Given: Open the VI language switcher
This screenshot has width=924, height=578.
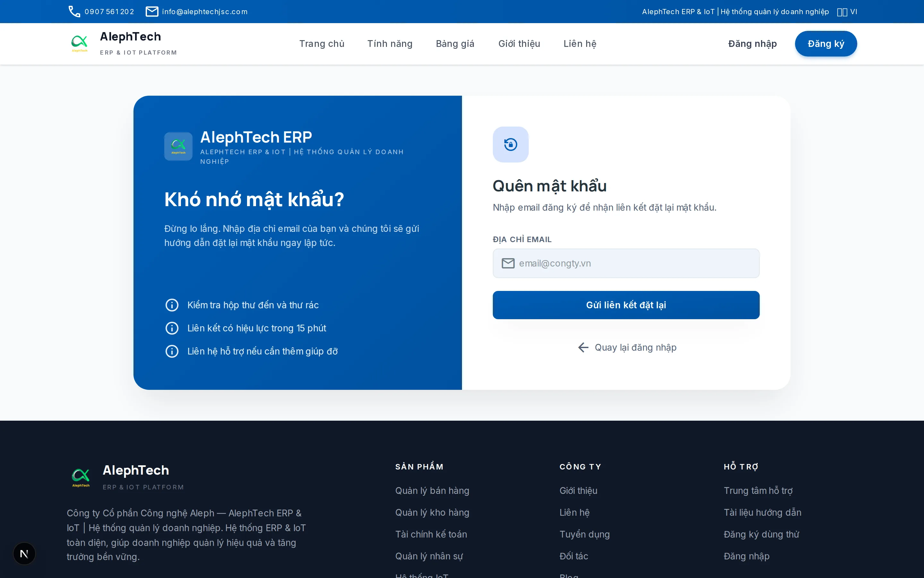Looking at the screenshot, I should click(x=846, y=12).
